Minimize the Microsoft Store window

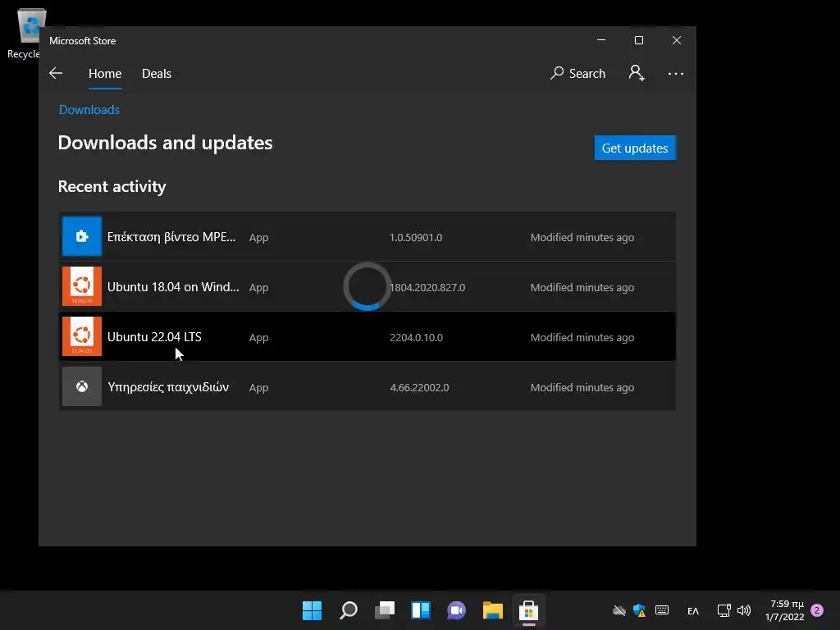point(601,40)
